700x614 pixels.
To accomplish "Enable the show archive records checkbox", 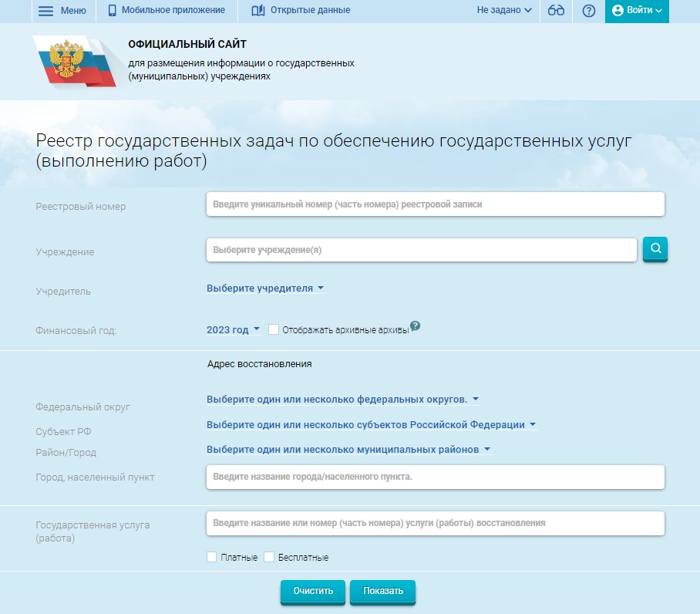I will (274, 329).
